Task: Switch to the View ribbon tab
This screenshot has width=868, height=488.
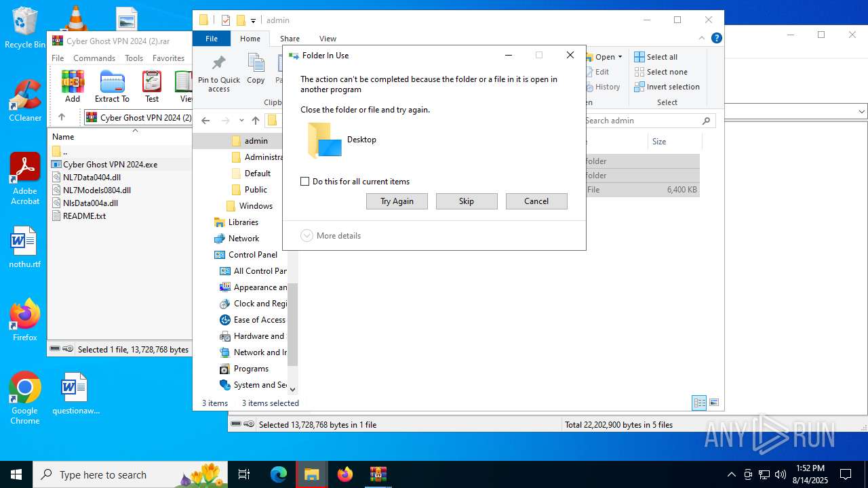Action: click(x=328, y=39)
